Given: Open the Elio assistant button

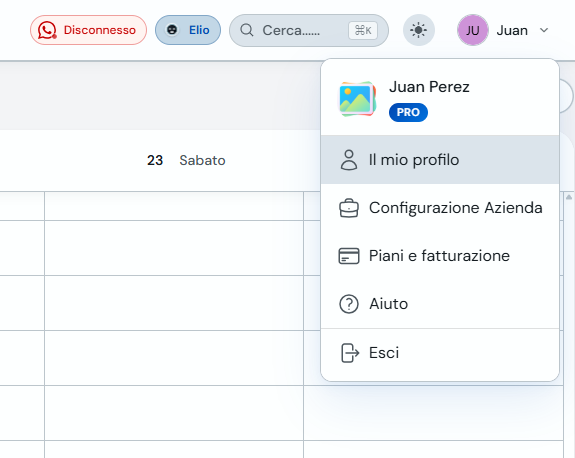Looking at the screenshot, I should (x=188, y=30).
